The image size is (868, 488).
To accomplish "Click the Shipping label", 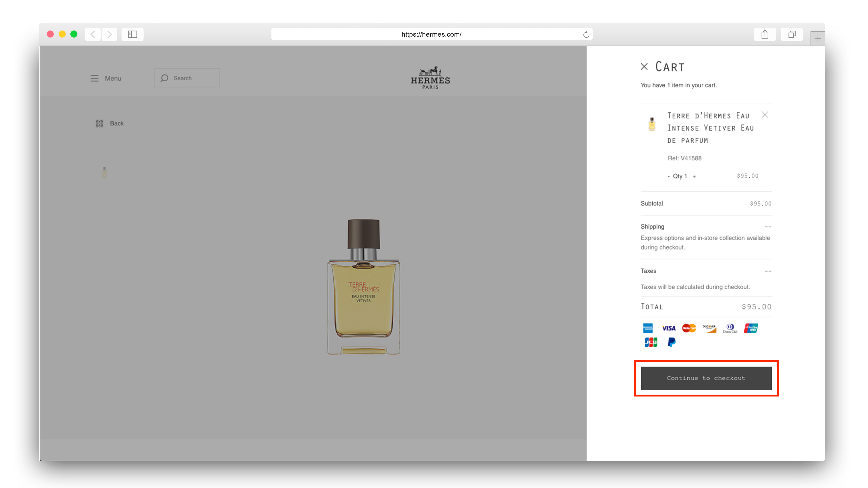I will point(652,226).
